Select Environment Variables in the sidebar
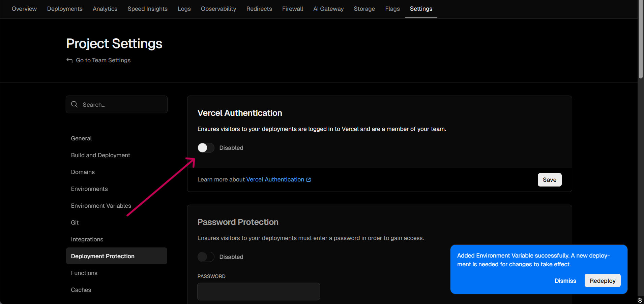The height and width of the screenshot is (304, 644). (101, 206)
